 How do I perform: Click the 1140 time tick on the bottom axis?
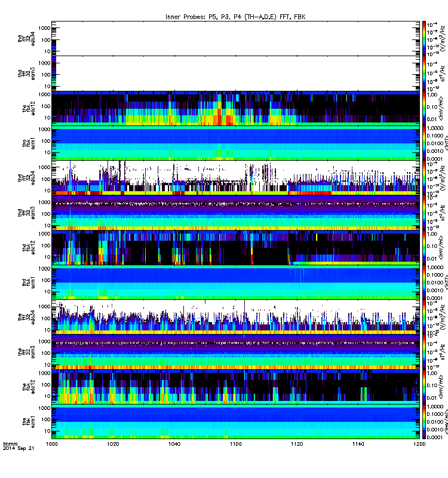(358, 444)
